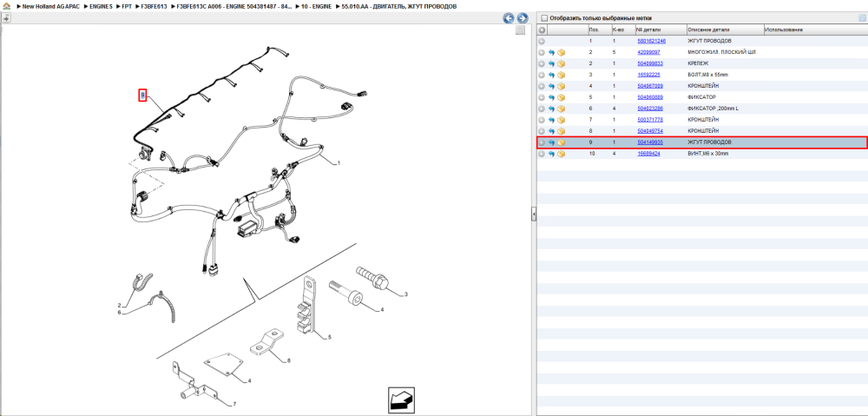This screenshot has height=416, width=868.
Task: Click the small square button above diagram corner
Action: [520, 30]
